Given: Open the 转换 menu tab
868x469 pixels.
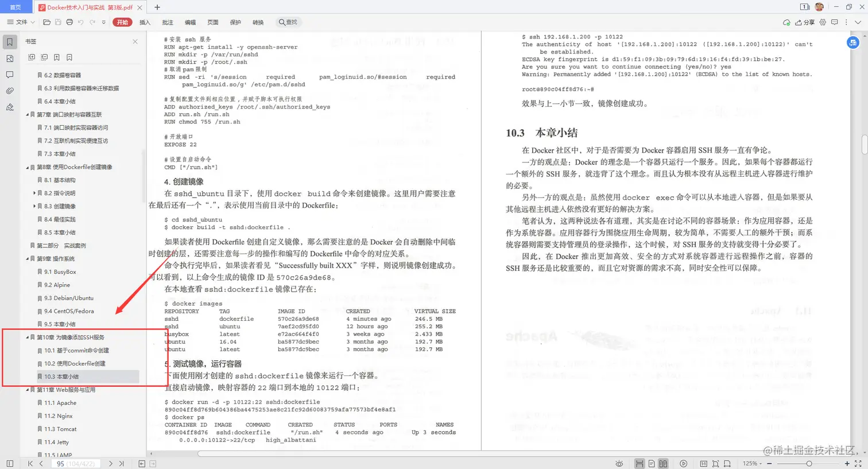Looking at the screenshot, I should 257,22.
